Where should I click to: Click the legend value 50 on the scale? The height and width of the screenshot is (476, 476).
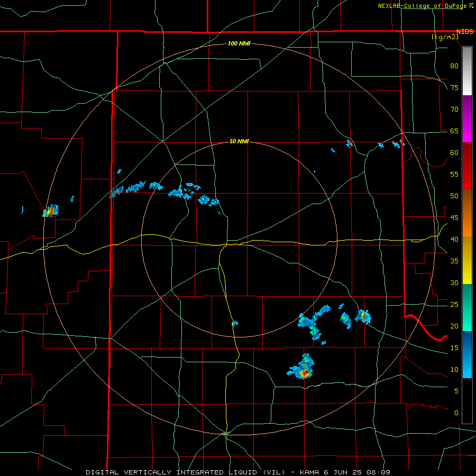[454, 196]
